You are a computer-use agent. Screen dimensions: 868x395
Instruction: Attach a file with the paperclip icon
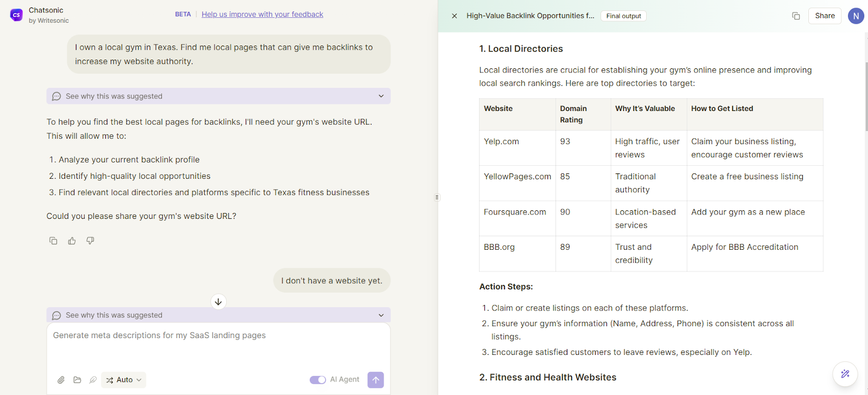point(61,380)
